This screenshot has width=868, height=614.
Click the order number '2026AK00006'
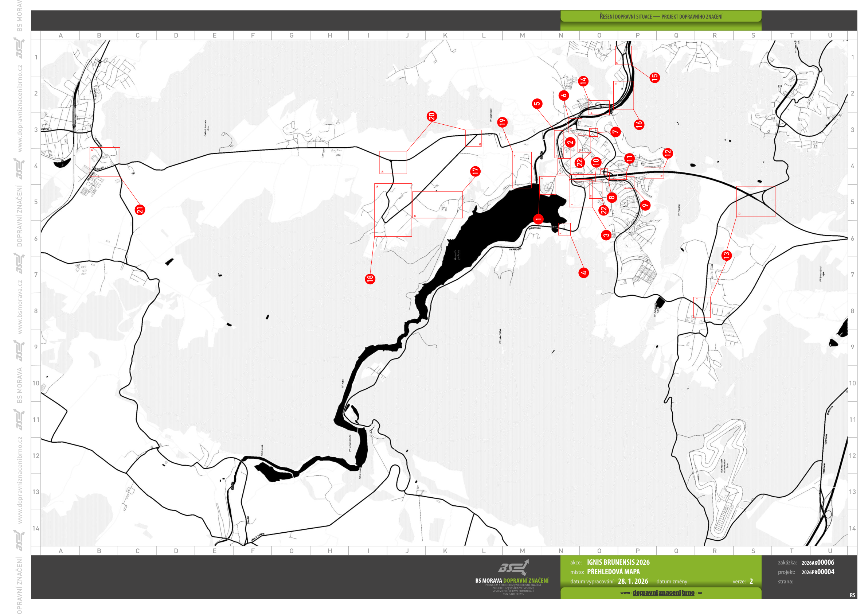point(818,563)
